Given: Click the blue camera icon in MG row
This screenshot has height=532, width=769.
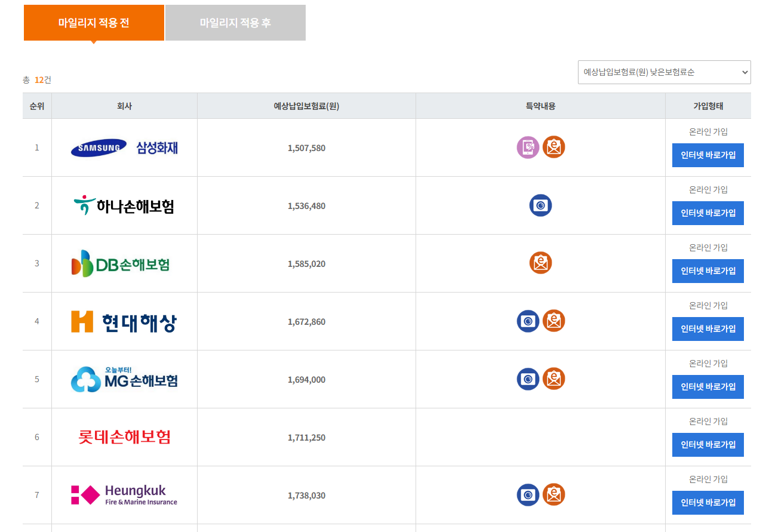Looking at the screenshot, I should coord(528,379).
